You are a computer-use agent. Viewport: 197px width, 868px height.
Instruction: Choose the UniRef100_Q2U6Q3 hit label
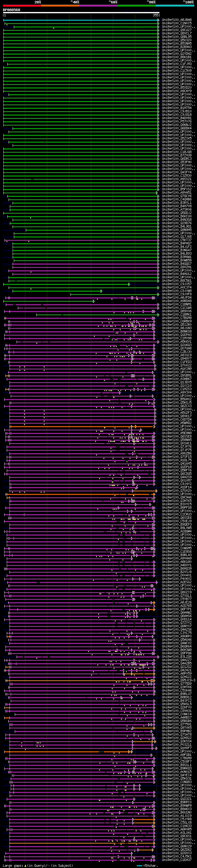(177, 345)
